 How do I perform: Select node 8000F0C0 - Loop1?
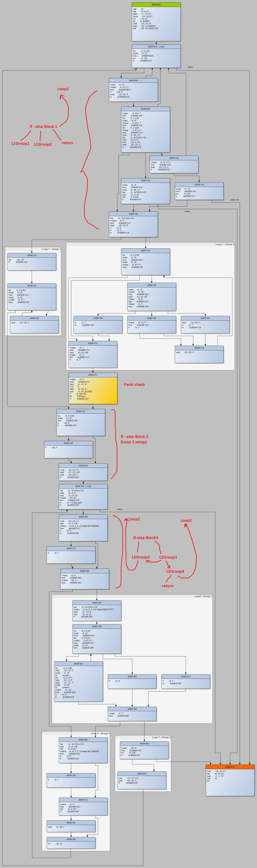(x=156, y=56)
